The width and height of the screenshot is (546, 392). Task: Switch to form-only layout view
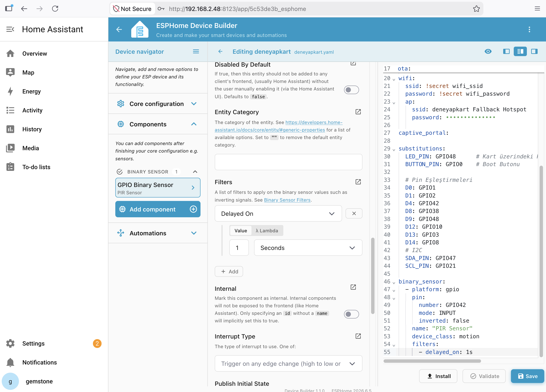click(506, 51)
